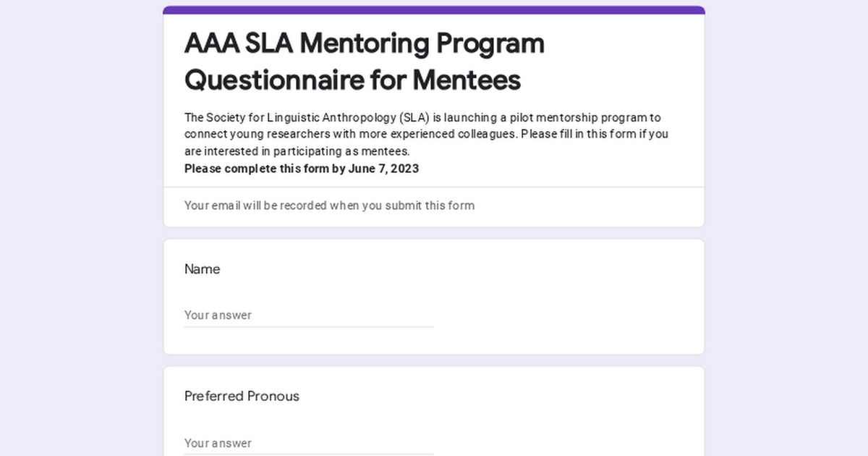Click the "AAA SLA Mentoring Program" title line
Image resolution: width=868 pixels, height=456 pixels.
click(364, 43)
